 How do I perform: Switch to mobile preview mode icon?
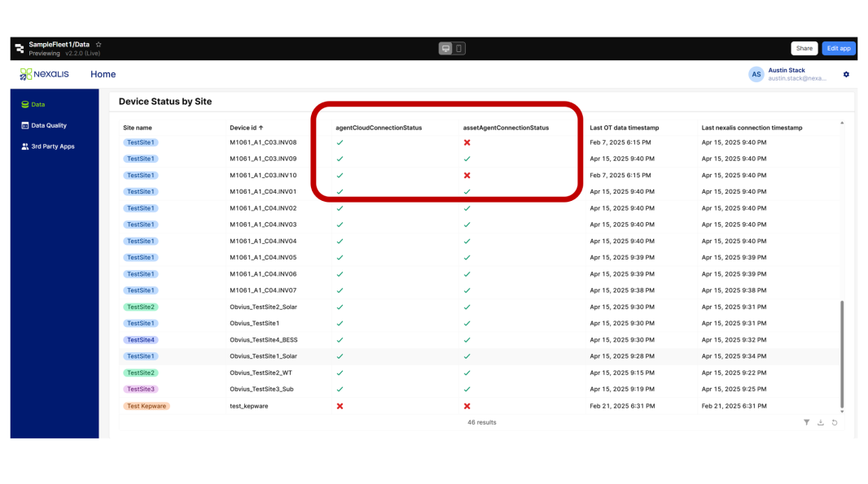459,49
